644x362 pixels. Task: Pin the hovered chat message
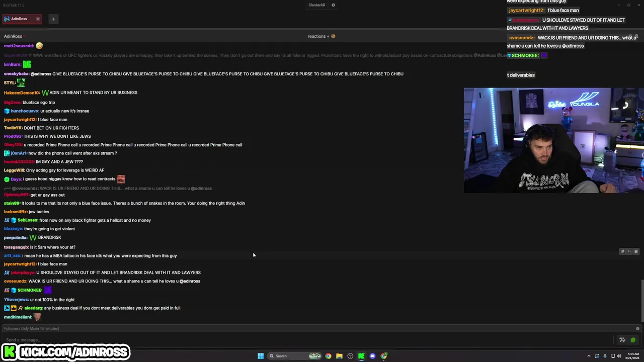tap(622, 251)
